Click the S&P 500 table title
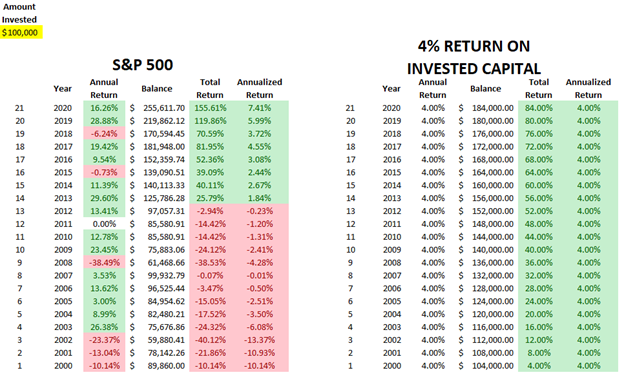Screen dimensions: 624x377 point(142,65)
